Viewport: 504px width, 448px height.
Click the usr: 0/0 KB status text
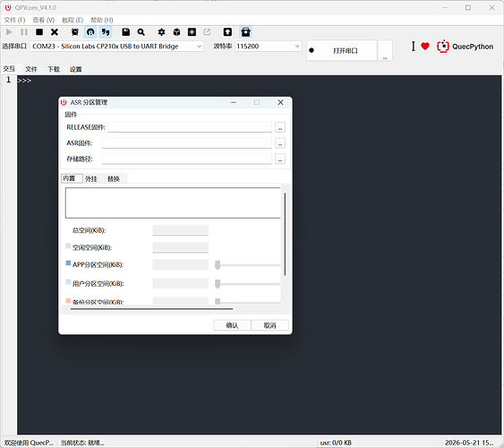point(336,443)
